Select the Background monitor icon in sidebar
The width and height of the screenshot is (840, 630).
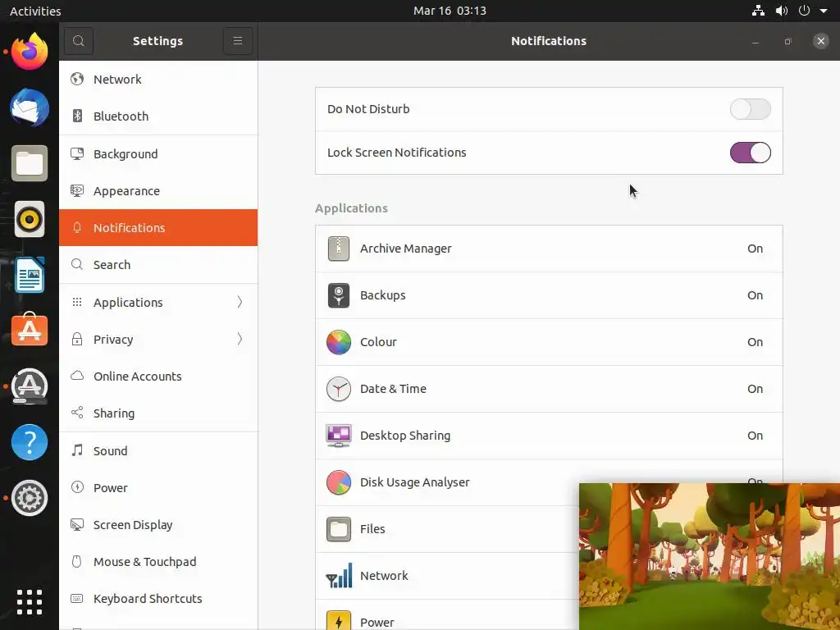[77, 153]
